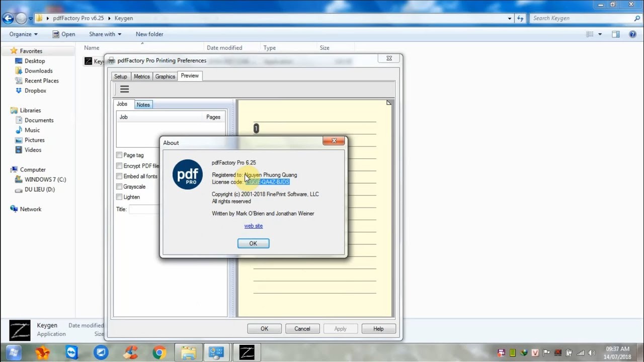644x362 pixels.
Task: Switch to Keygen Z taskbar button
Action: 247,352
